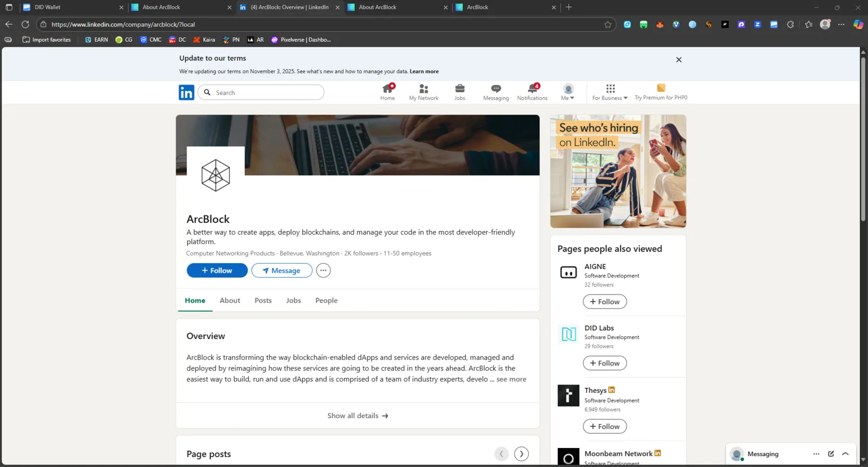Open the Import favorites bookmark

coord(47,40)
